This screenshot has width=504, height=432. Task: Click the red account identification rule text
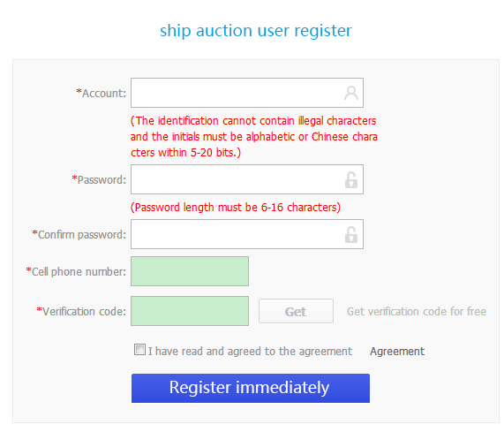click(254, 136)
